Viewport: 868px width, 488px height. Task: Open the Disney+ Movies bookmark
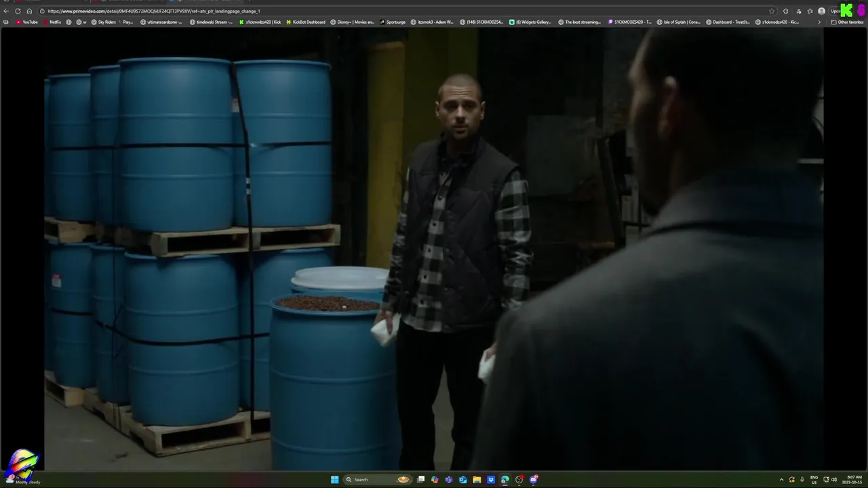(353, 22)
